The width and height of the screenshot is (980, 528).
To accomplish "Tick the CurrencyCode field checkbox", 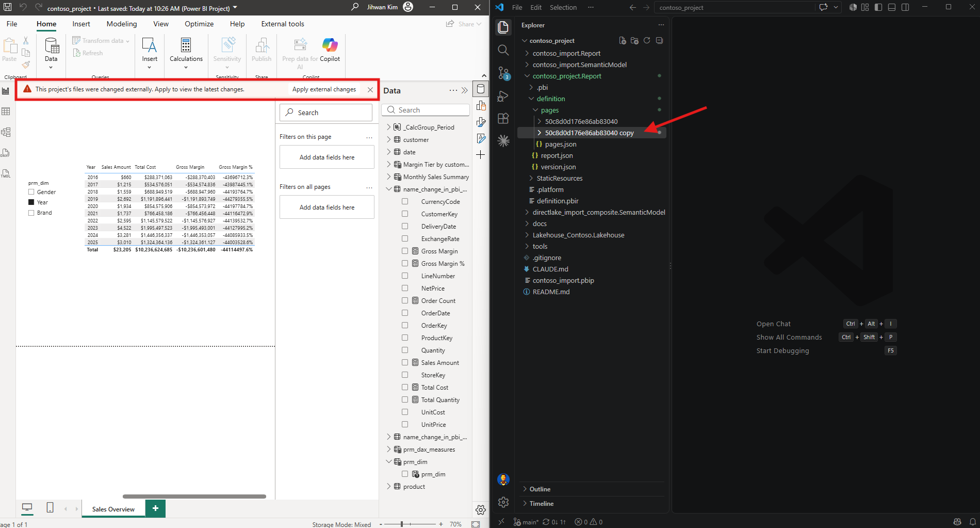I will [x=405, y=201].
